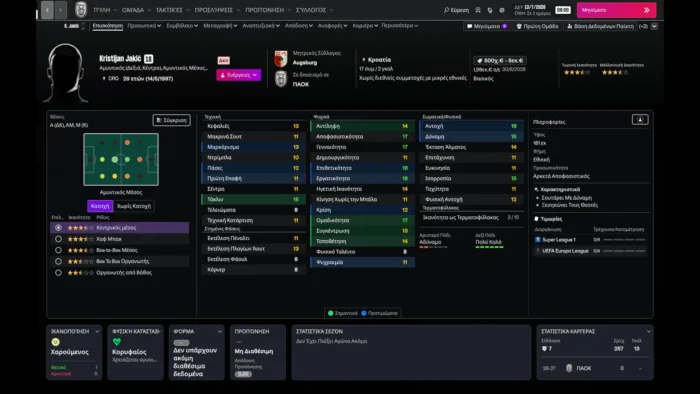The image size is (700, 394).
Task: Click the player silhouette portrait
Action: (66, 73)
